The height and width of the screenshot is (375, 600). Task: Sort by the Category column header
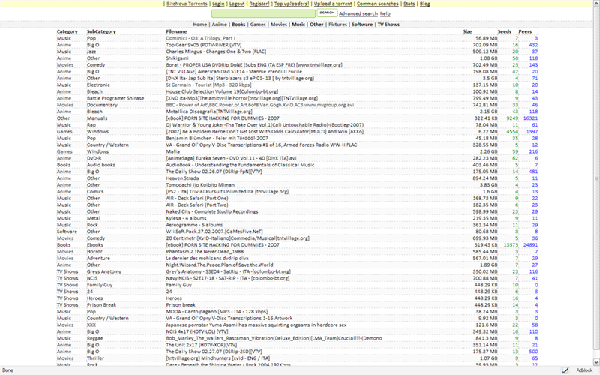pyautogui.click(x=67, y=32)
